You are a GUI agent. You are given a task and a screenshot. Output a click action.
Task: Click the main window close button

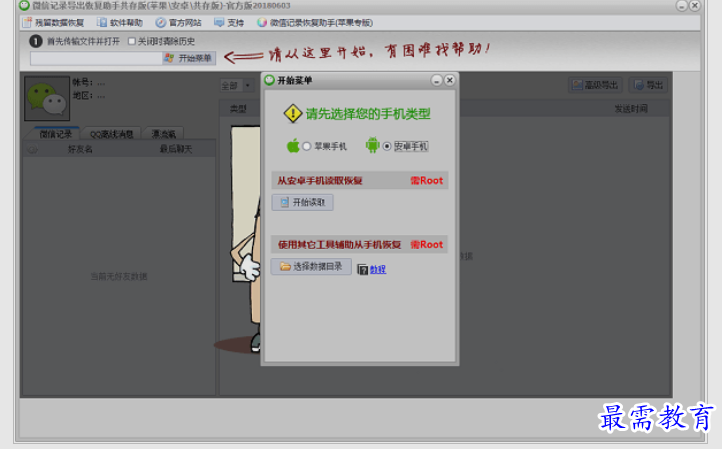tap(695, 6)
